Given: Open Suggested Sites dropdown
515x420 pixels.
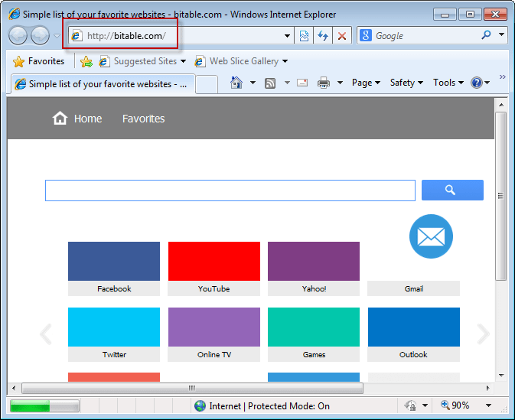Looking at the screenshot, I should pos(143,61).
